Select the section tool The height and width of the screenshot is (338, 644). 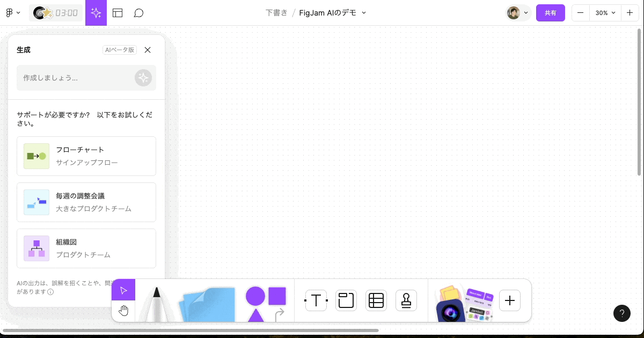click(x=346, y=300)
